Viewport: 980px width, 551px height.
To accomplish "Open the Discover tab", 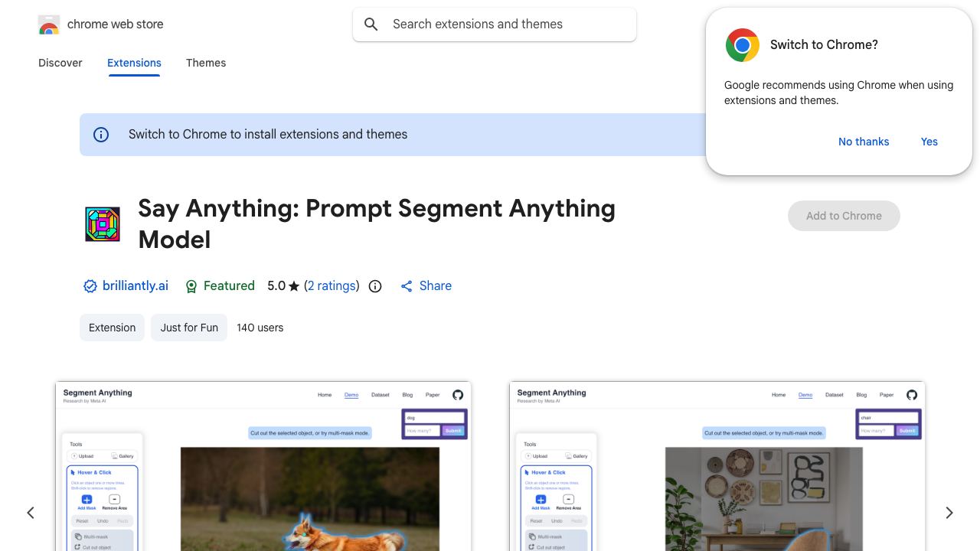I will (x=60, y=63).
